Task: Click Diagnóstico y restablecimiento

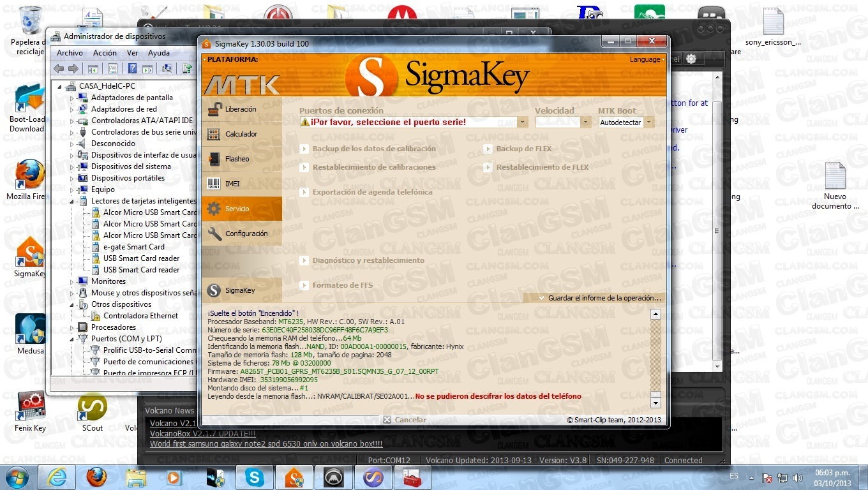Action: (368, 260)
